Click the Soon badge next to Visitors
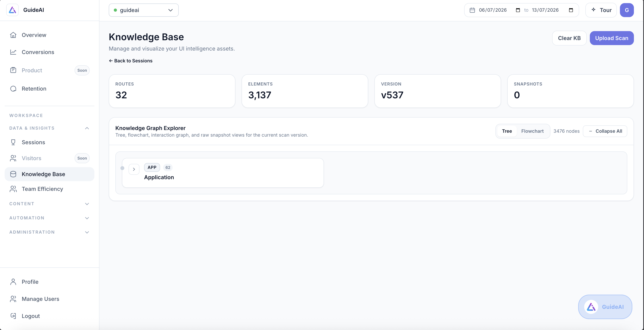 point(82,158)
